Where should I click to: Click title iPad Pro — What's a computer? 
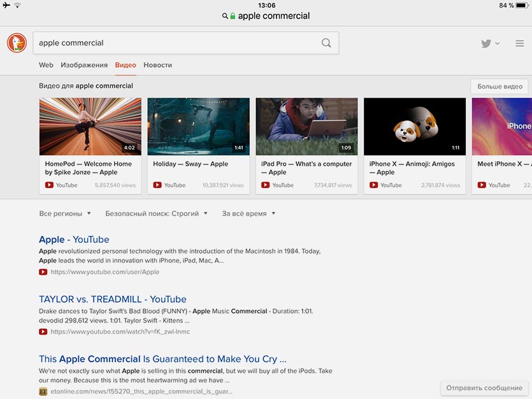tap(306, 168)
